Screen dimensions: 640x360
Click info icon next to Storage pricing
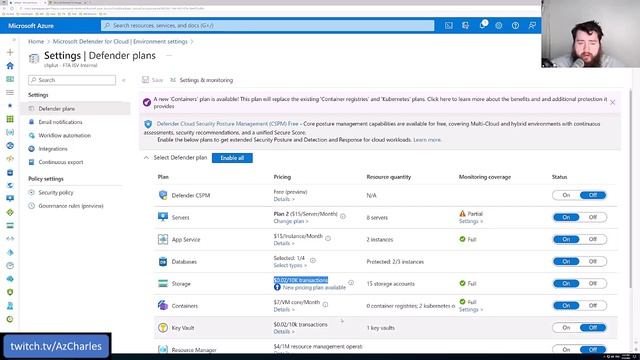tap(351, 282)
